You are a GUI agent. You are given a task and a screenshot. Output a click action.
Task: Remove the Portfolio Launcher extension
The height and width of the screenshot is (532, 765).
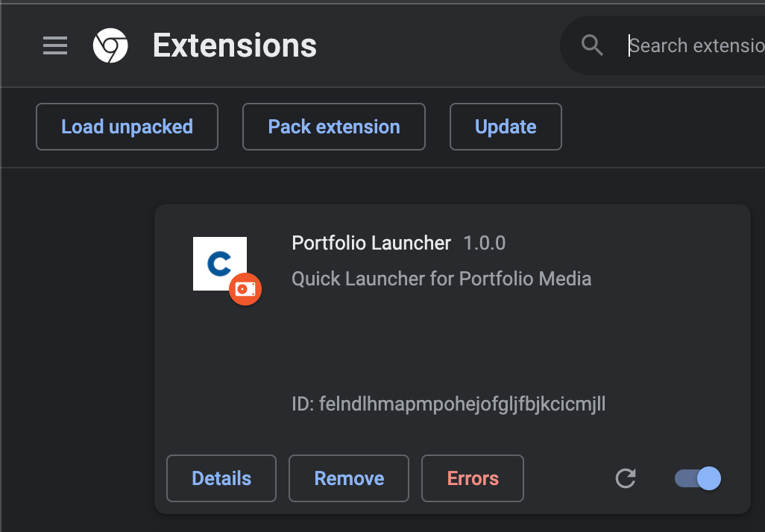point(349,478)
